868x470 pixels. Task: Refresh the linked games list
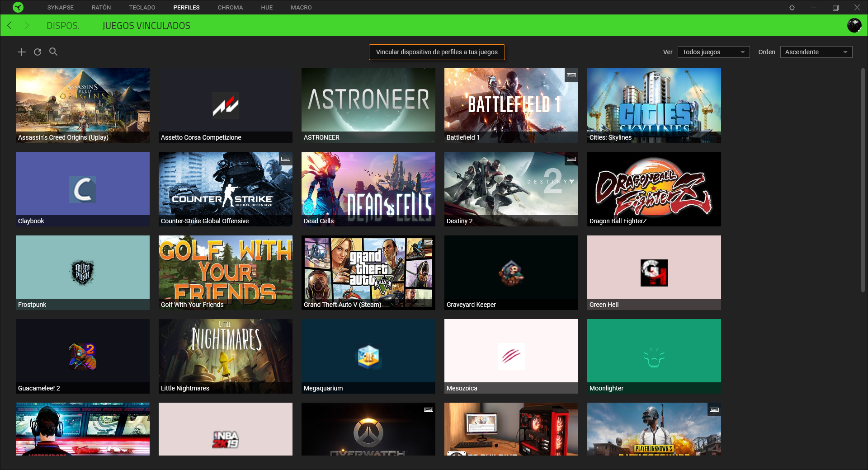click(38, 52)
